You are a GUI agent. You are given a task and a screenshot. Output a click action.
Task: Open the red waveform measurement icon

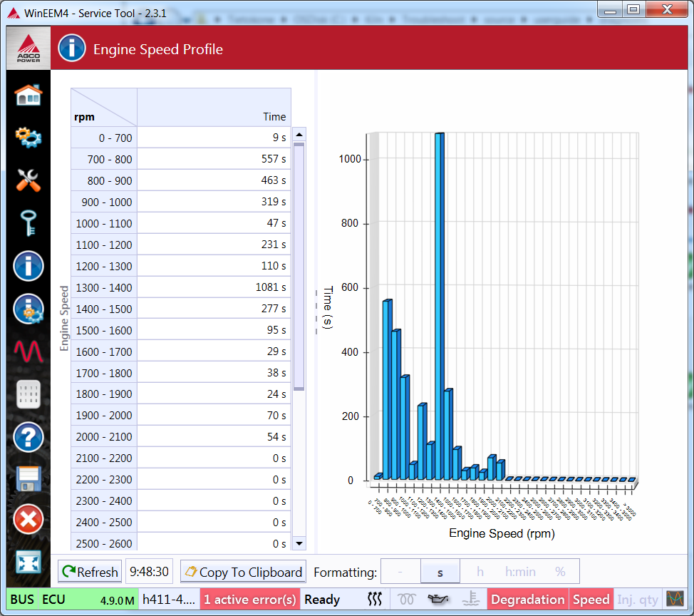pos(29,351)
